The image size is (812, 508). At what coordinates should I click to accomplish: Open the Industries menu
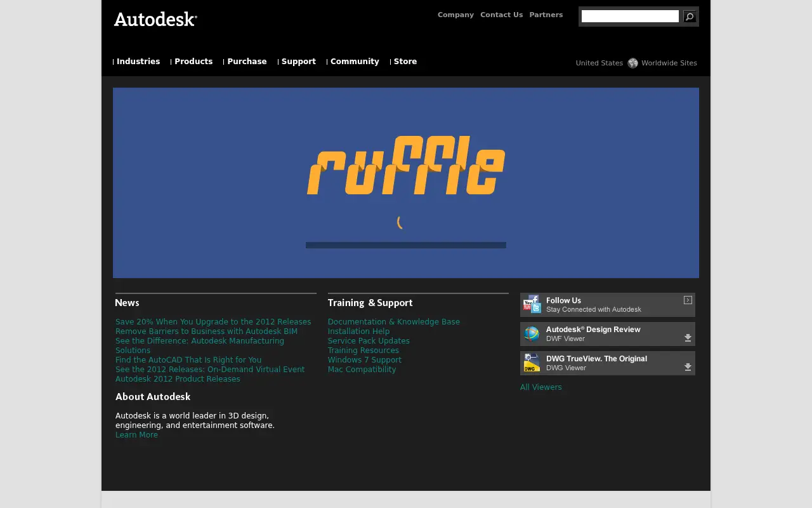tap(138, 62)
